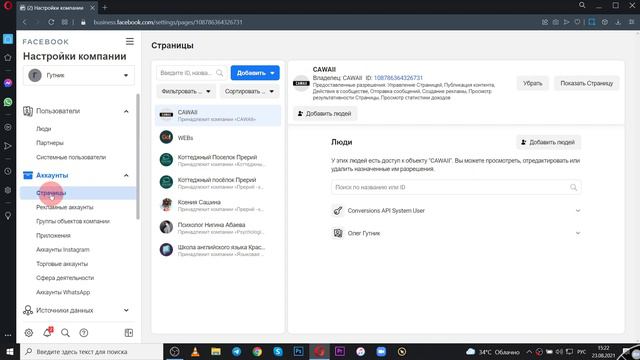Open notifications bell in sidebar footer
Screen dimensions: 640x360
tap(47, 332)
